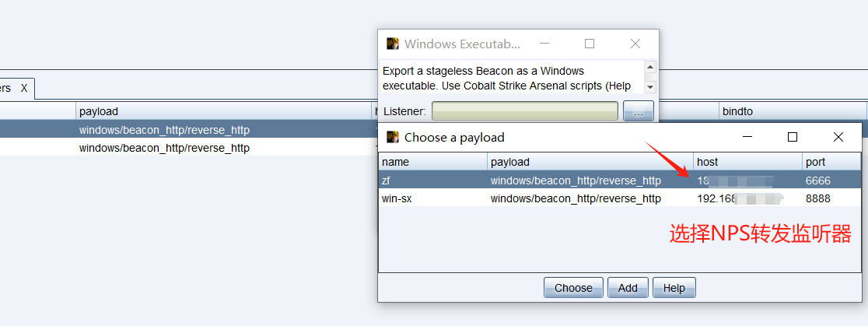Select port 8888 cell

[x=830, y=198]
